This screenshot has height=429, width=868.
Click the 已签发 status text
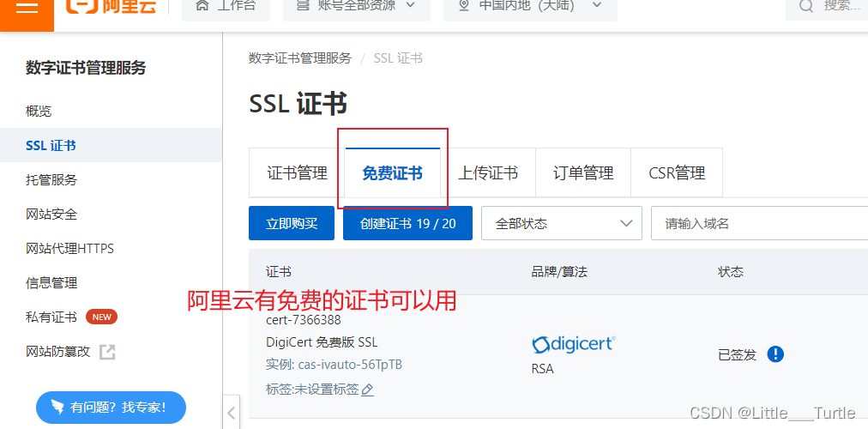point(737,355)
